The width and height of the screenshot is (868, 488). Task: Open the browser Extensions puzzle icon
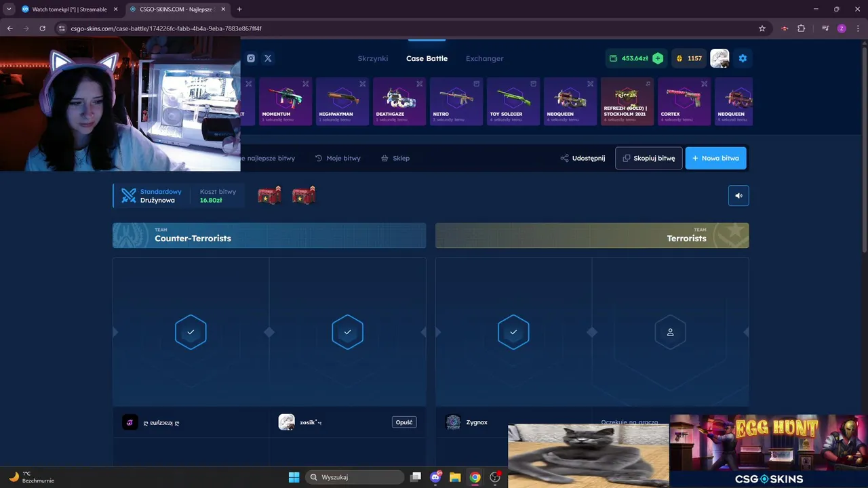802,28
